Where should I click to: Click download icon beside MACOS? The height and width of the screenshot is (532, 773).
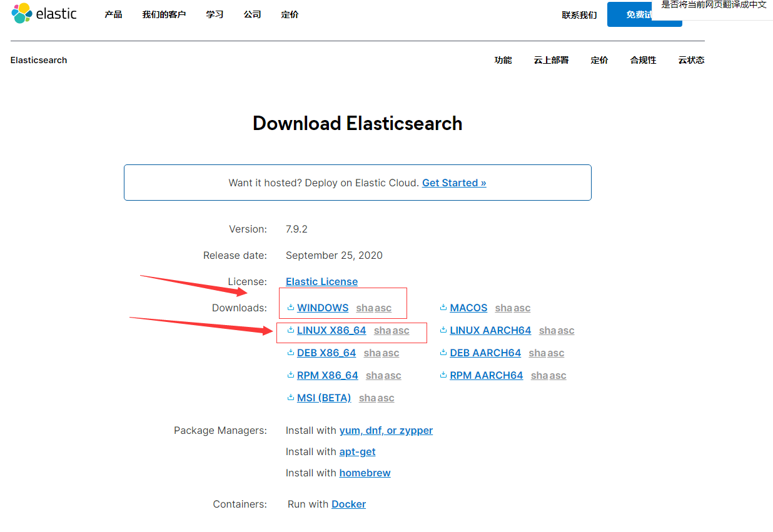pyautogui.click(x=443, y=308)
